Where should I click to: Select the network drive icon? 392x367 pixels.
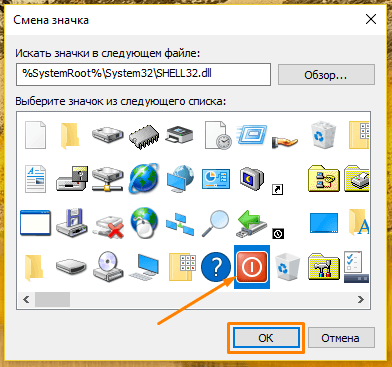[x=107, y=179]
